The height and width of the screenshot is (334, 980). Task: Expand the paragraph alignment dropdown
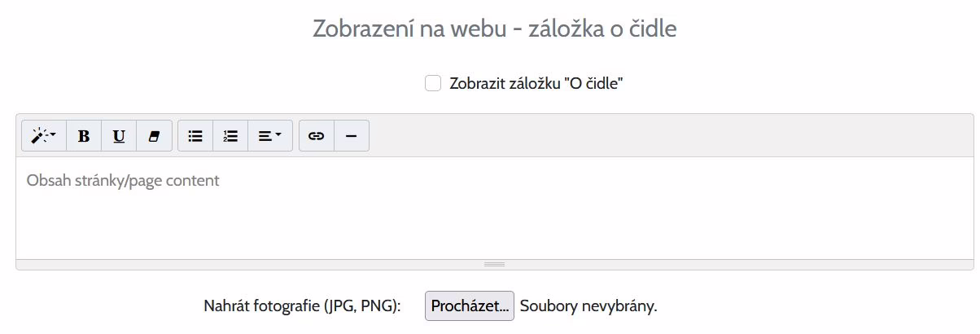(x=269, y=136)
